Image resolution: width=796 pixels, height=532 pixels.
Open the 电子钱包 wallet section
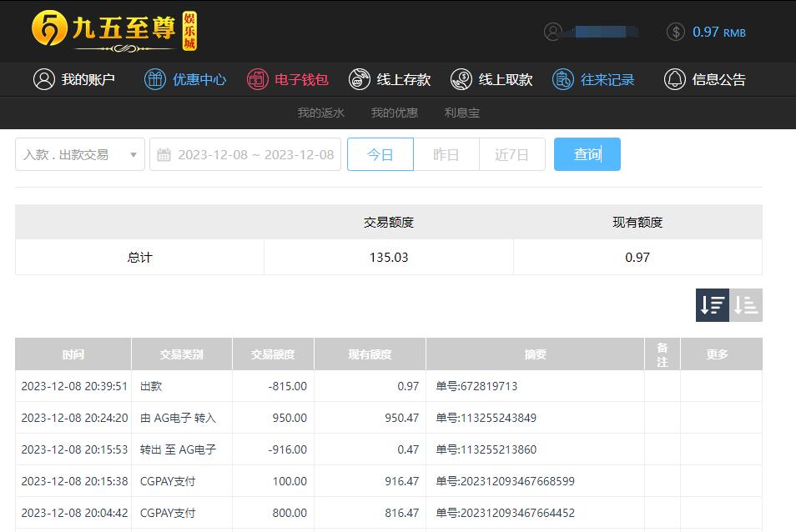click(288, 79)
